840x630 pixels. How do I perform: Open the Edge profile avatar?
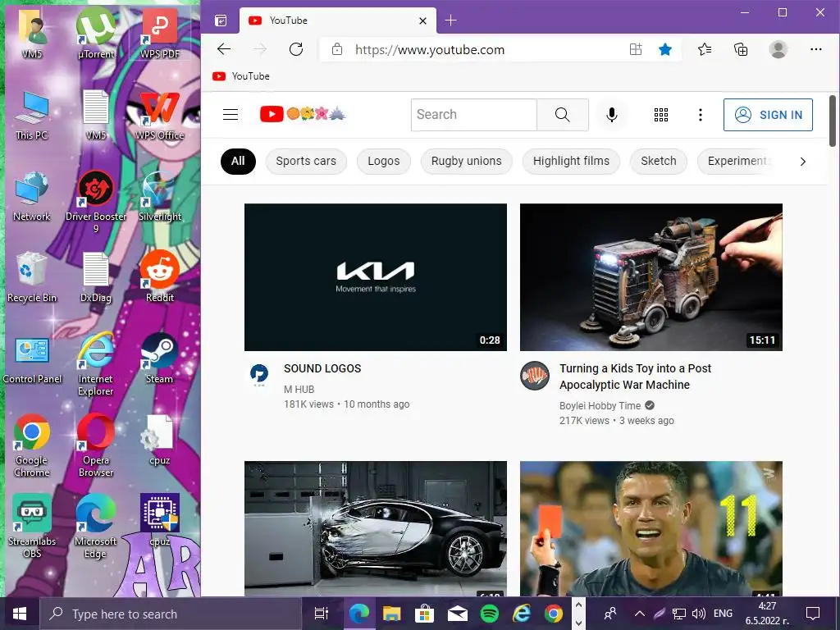click(x=778, y=49)
